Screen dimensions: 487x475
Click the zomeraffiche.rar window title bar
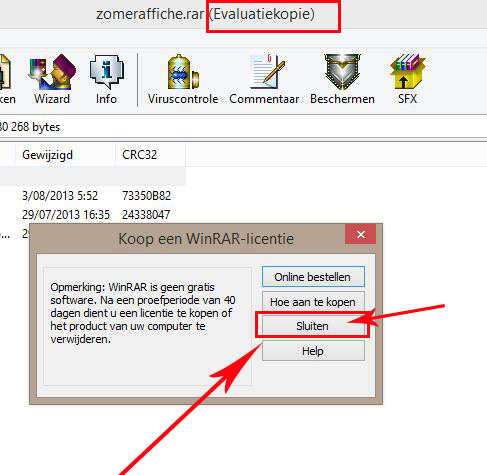click(x=205, y=14)
